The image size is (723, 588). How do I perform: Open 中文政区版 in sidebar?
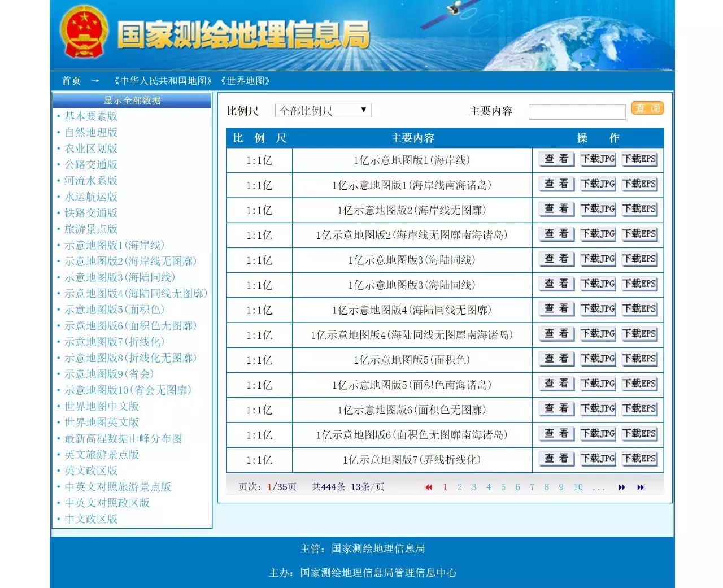(x=91, y=519)
